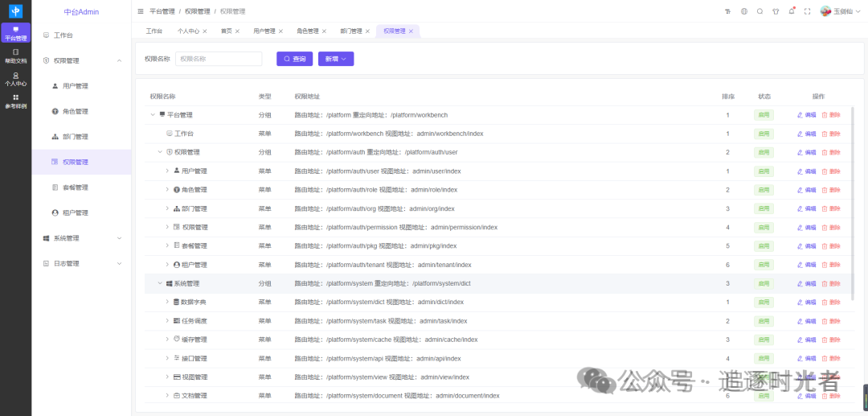Open 用户管理 in the sidebar menu
The width and height of the screenshot is (868, 416).
82,86
